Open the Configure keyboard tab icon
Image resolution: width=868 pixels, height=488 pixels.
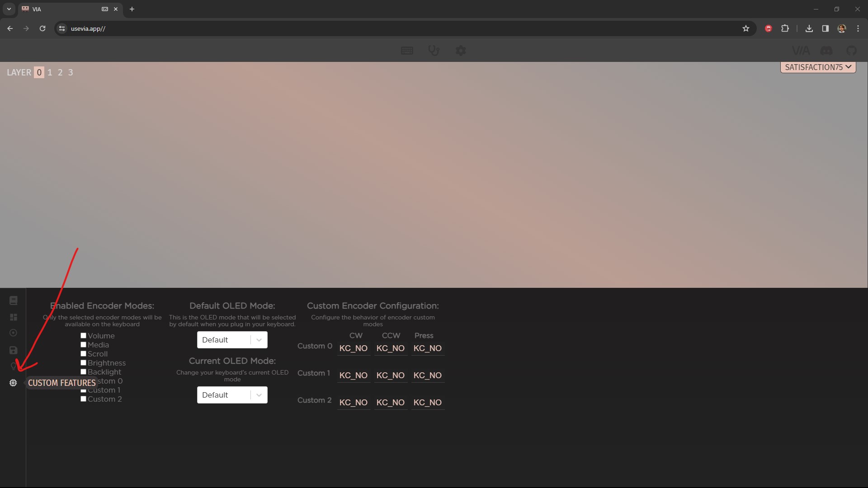click(407, 51)
